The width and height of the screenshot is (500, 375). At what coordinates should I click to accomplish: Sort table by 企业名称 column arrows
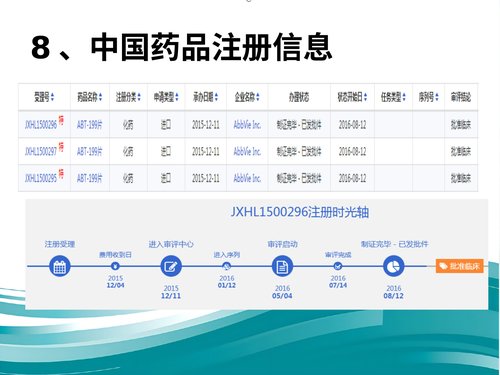pyautogui.click(x=258, y=97)
